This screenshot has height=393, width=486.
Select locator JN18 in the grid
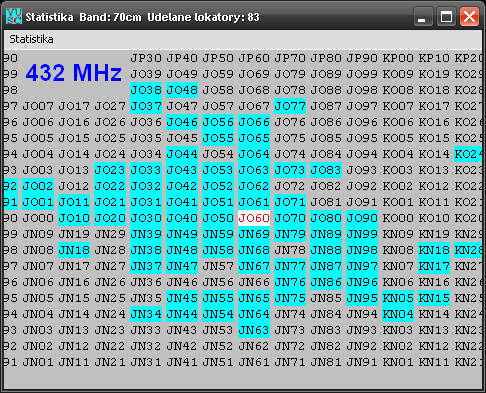click(x=74, y=250)
